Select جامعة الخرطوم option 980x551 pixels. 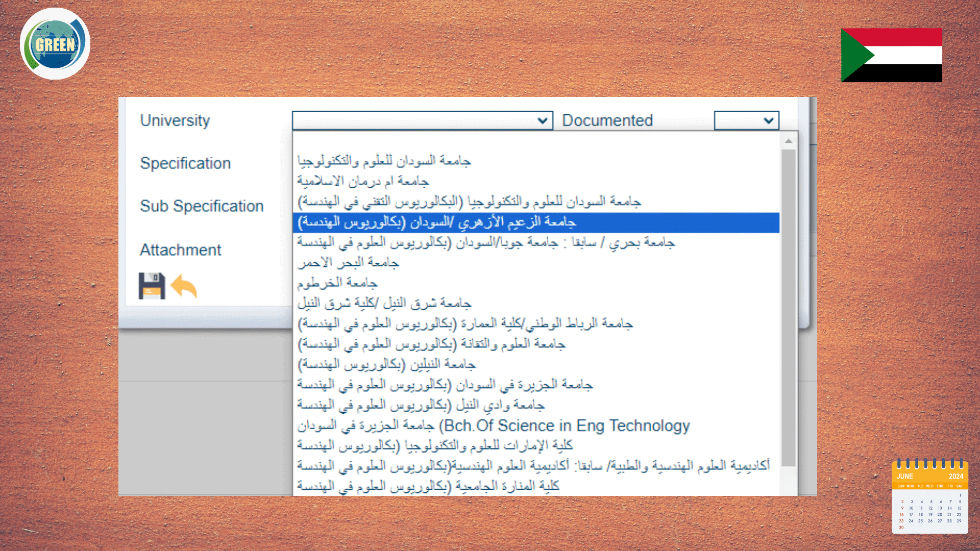tap(337, 283)
